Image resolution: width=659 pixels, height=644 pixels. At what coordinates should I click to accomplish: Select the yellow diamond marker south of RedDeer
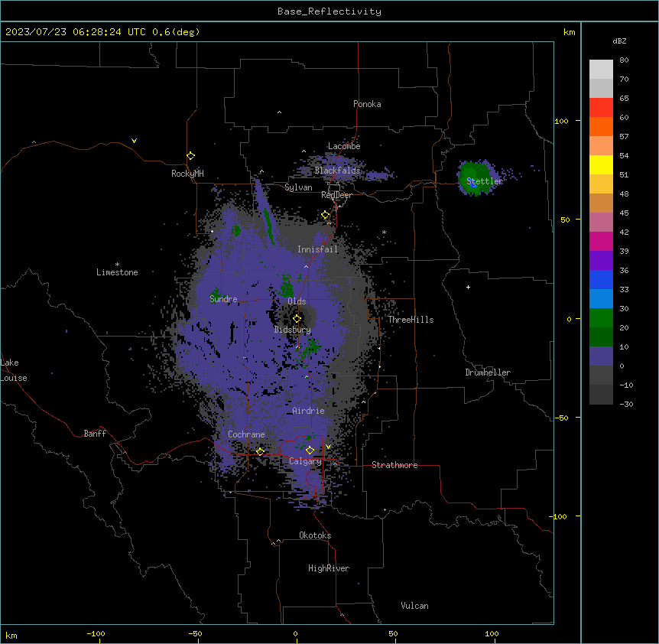point(326,215)
